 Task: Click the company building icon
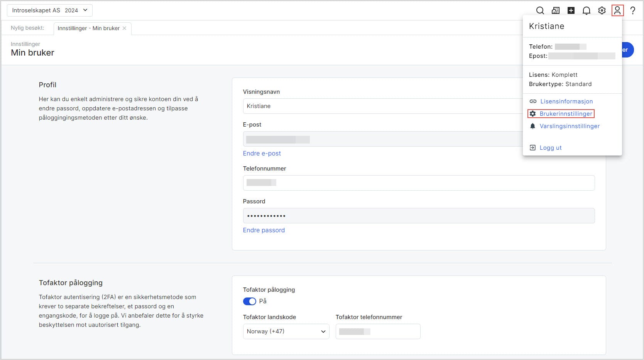(556, 10)
